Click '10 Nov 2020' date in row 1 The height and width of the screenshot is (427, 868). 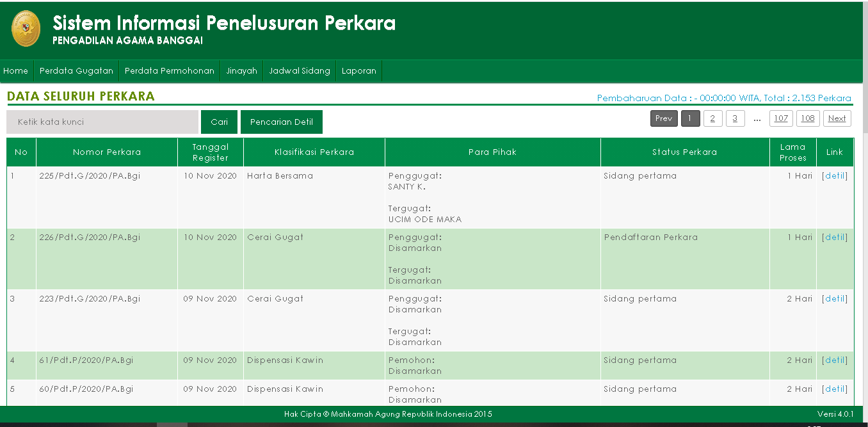[x=210, y=175]
